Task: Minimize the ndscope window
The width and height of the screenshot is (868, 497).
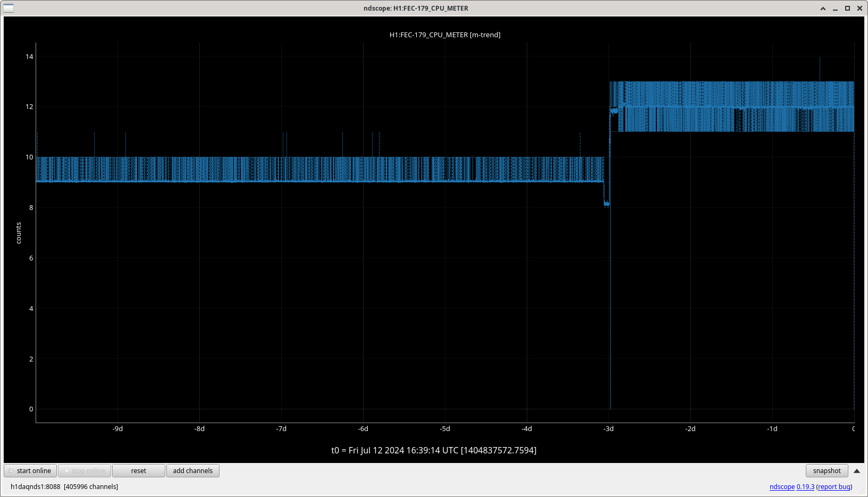Action: [836, 9]
